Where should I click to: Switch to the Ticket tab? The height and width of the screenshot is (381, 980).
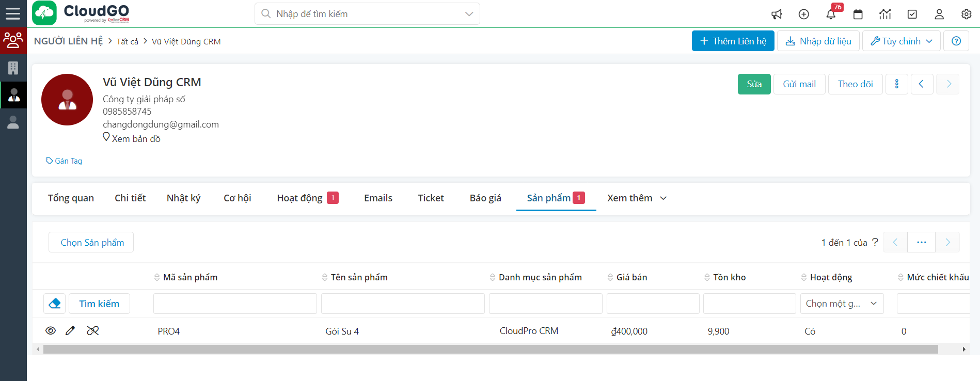click(431, 198)
